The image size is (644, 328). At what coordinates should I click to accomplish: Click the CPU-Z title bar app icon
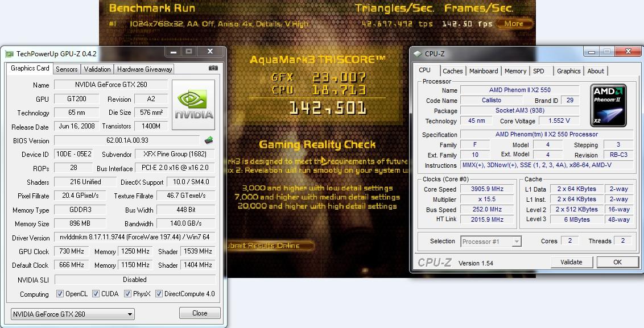[x=418, y=54]
